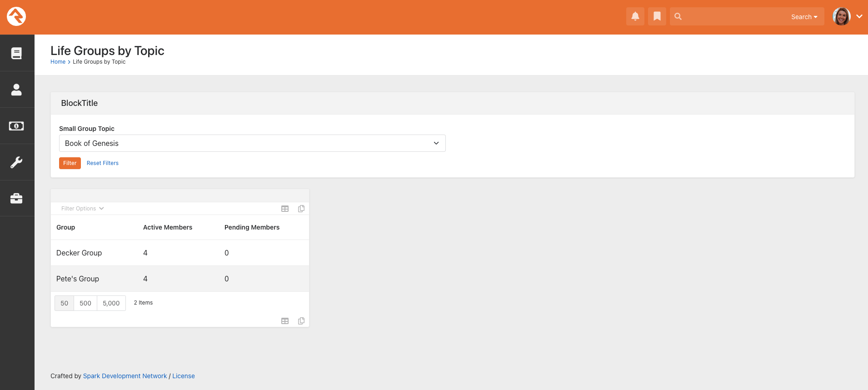Open the Small Group Topic dropdown
Screen dimensions: 868x390
tap(252, 143)
